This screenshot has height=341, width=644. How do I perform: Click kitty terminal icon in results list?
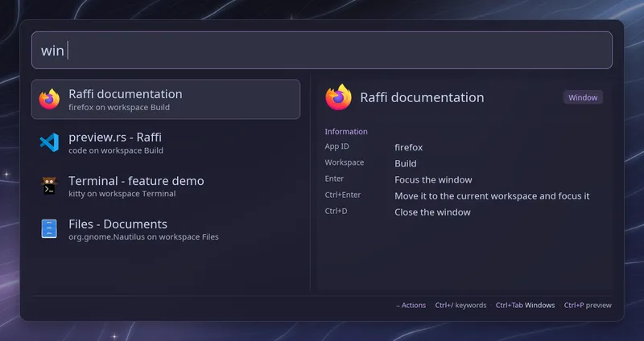click(x=49, y=186)
